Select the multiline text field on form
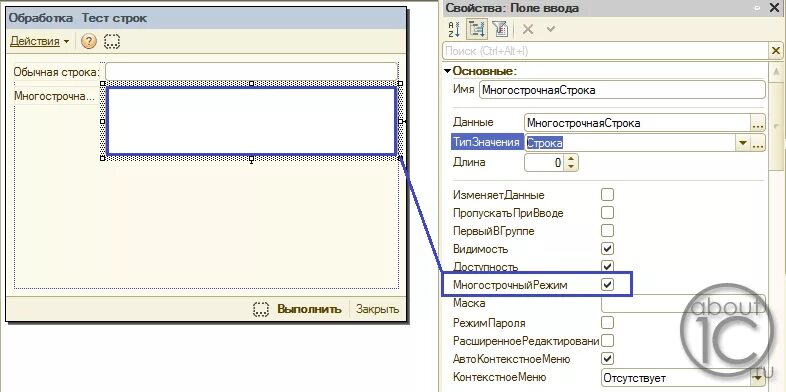This screenshot has width=786, height=392. click(x=251, y=121)
